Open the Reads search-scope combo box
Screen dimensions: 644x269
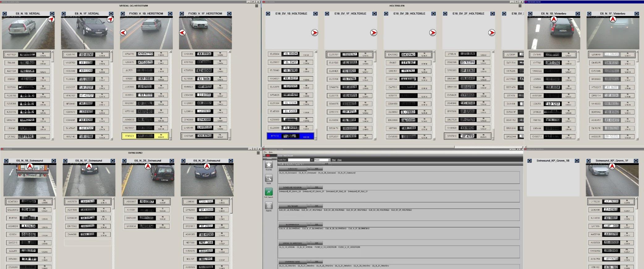click(x=322, y=160)
